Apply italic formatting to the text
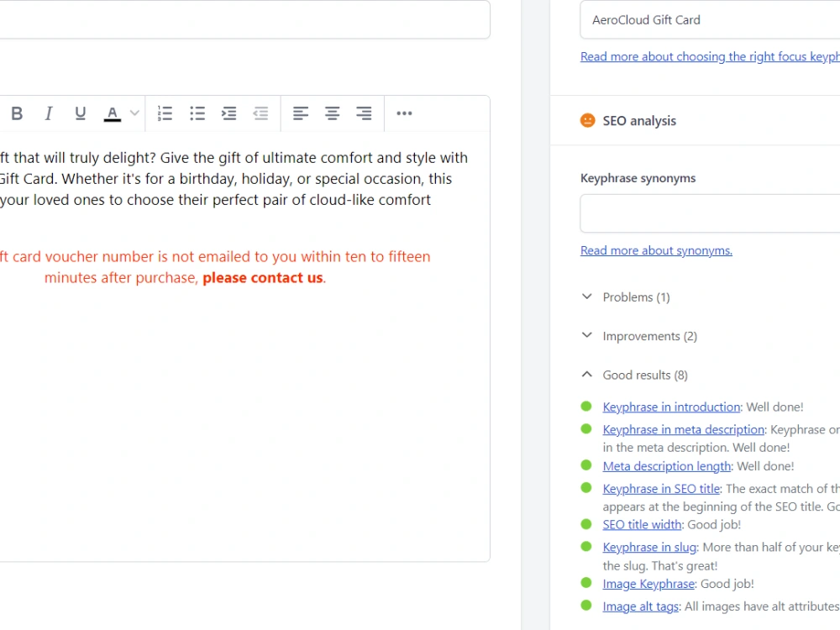This screenshot has width=840, height=630. point(48,113)
